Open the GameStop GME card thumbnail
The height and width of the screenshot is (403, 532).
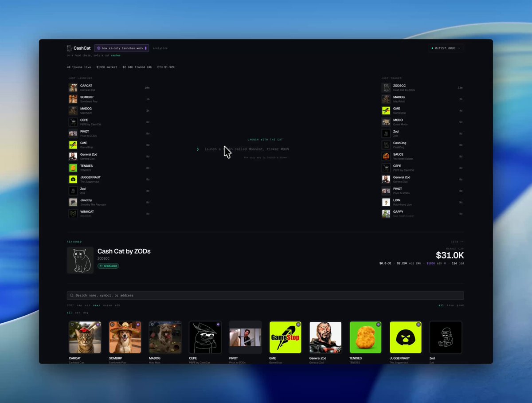[286, 337]
